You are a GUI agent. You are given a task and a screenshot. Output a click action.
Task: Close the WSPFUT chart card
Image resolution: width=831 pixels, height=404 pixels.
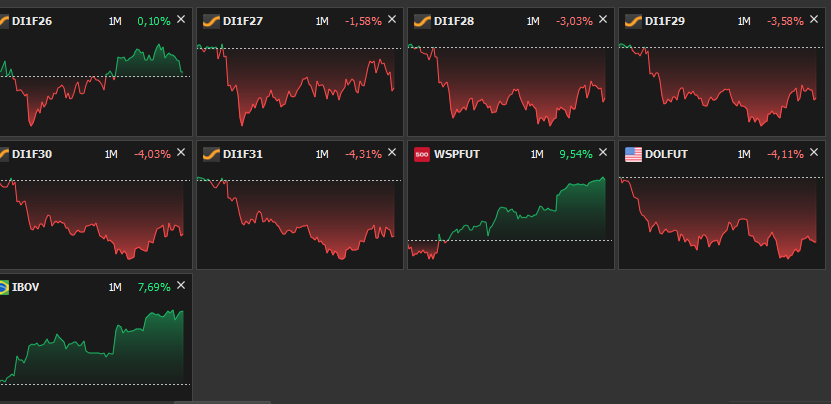point(603,152)
